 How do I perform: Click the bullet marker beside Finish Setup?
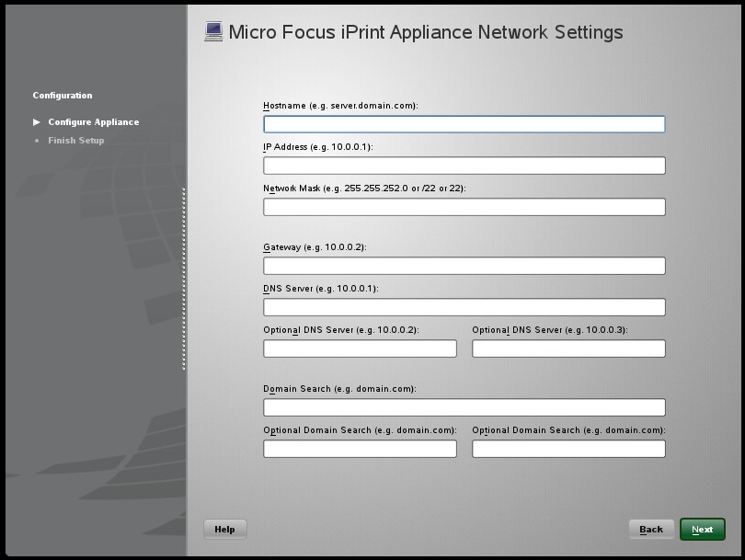(x=37, y=141)
